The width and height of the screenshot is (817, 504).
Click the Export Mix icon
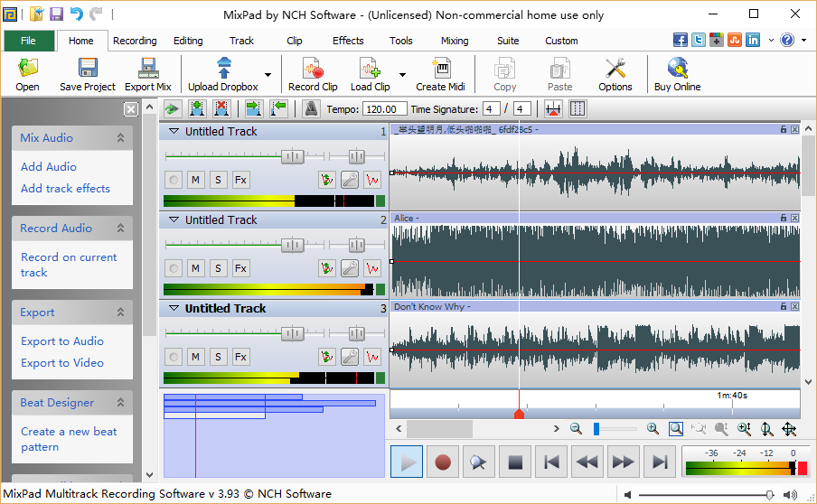tap(147, 74)
